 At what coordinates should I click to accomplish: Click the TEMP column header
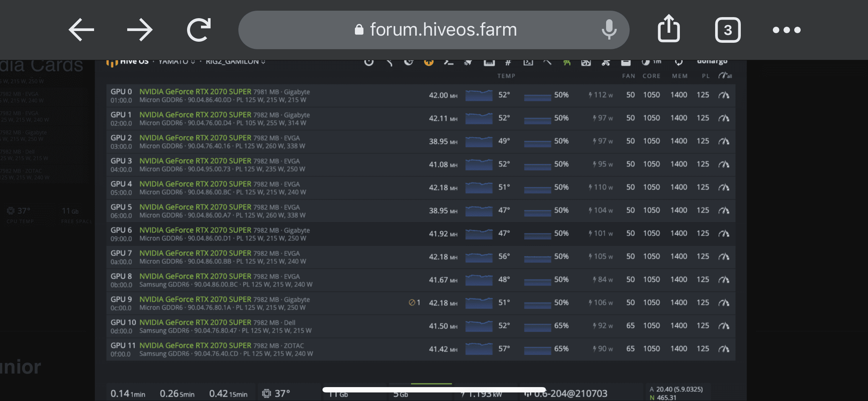[506, 76]
